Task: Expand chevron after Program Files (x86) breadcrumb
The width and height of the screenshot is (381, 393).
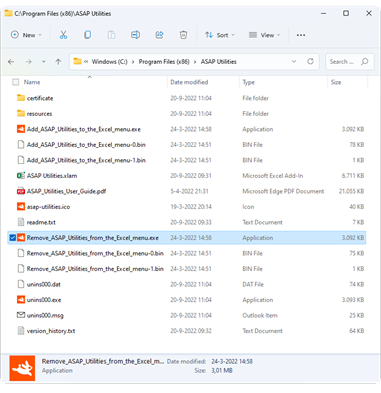Action: coord(195,62)
